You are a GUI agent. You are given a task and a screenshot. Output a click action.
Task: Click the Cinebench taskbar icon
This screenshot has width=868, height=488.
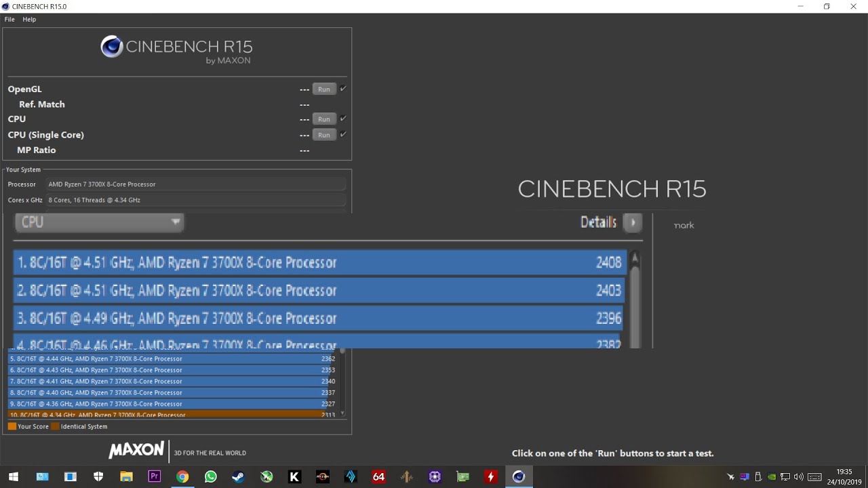click(519, 476)
